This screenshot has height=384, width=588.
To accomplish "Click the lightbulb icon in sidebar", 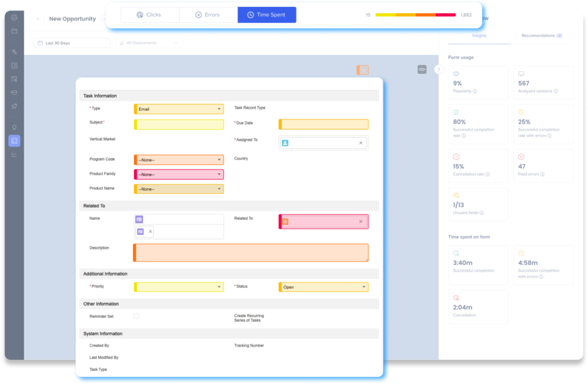I will (14, 127).
